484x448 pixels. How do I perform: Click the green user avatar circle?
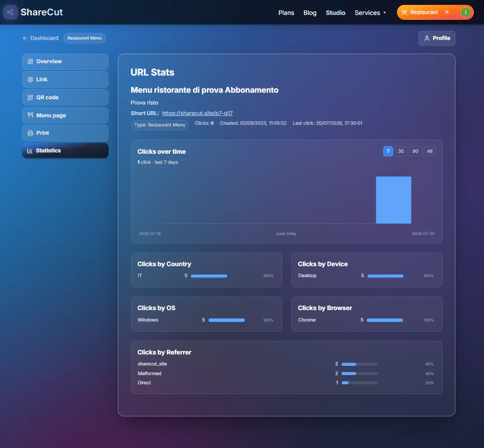click(466, 12)
